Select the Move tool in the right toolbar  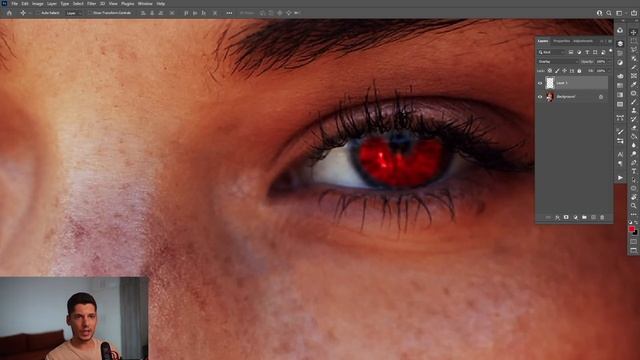pyautogui.click(x=633, y=32)
